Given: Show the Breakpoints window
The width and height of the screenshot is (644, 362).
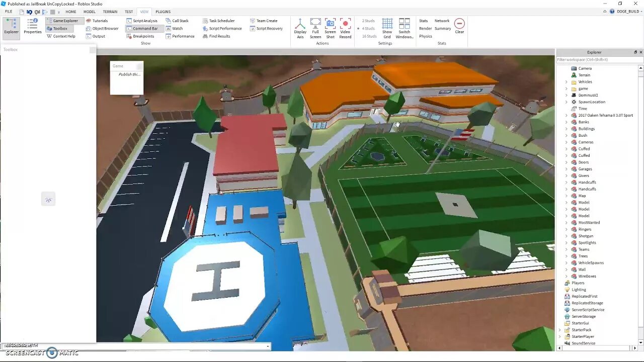Looking at the screenshot, I should (x=140, y=36).
